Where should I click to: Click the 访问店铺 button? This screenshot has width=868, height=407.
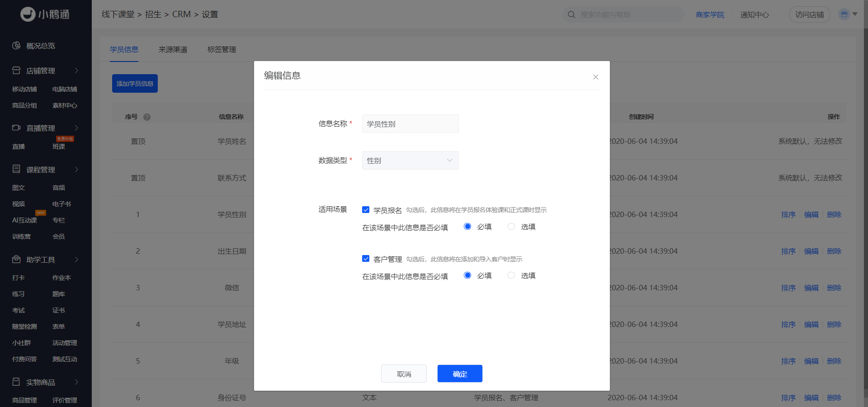click(810, 14)
